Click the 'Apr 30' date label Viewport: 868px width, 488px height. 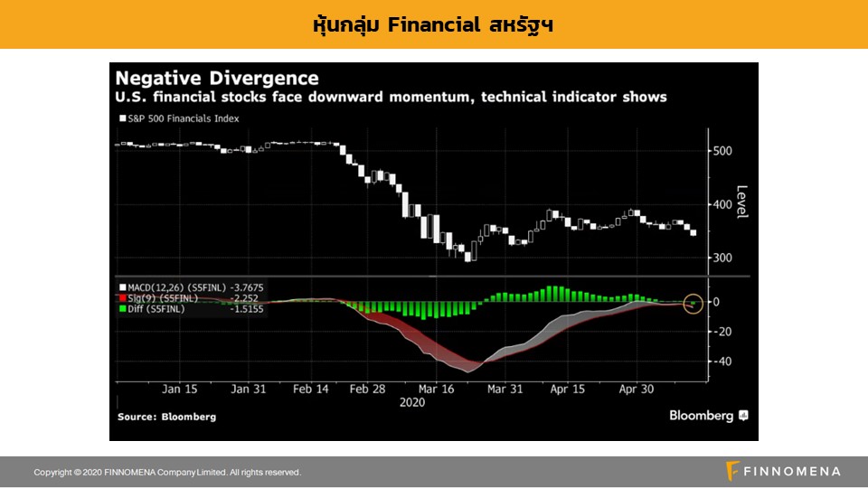click(x=637, y=389)
